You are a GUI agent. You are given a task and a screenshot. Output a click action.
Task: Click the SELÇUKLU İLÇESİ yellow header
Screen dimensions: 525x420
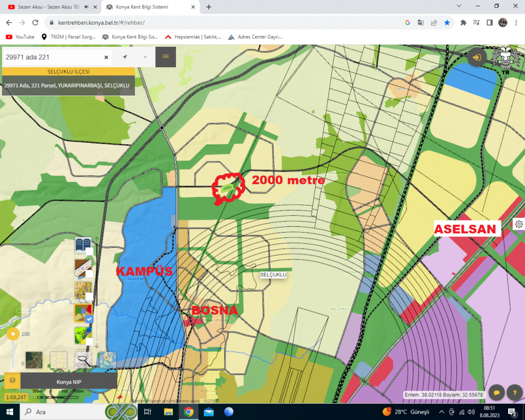tap(68, 71)
